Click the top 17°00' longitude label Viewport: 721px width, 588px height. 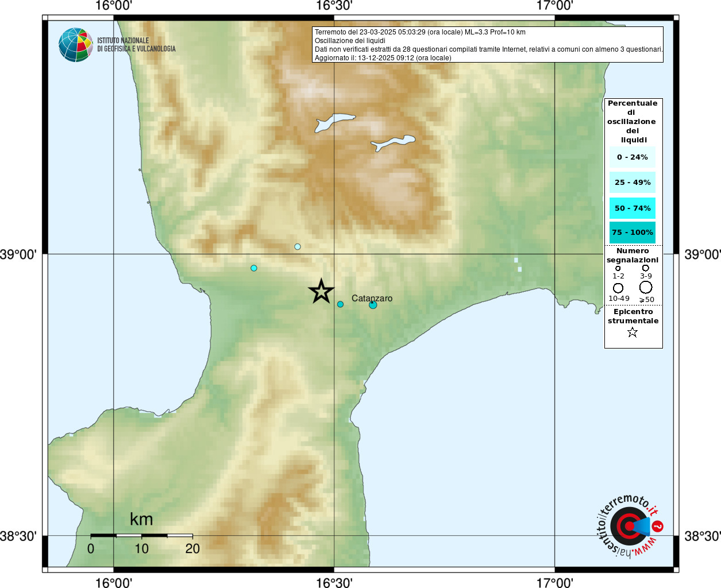tap(554, 6)
